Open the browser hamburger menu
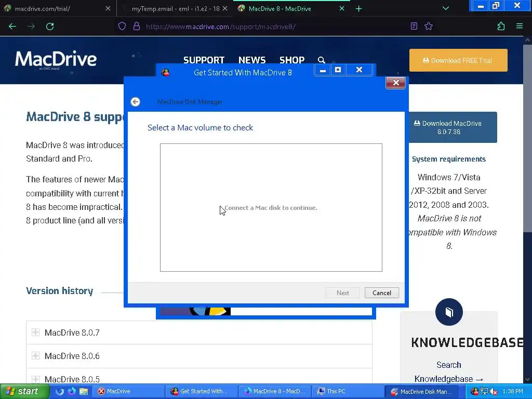This screenshot has width=532, height=399. pyautogui.click(x=520, y=26)
